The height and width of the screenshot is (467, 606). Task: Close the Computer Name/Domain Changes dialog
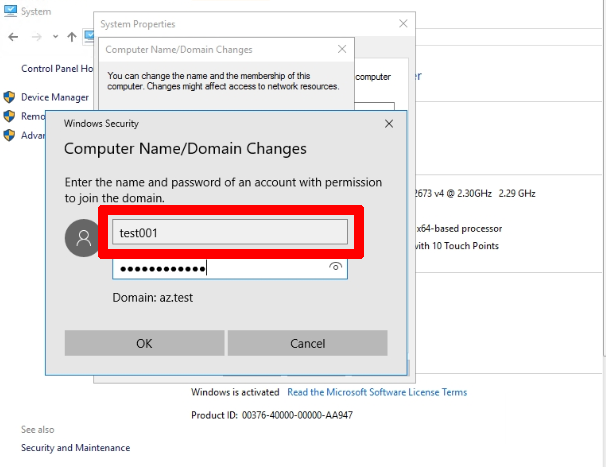coord(343,49)
